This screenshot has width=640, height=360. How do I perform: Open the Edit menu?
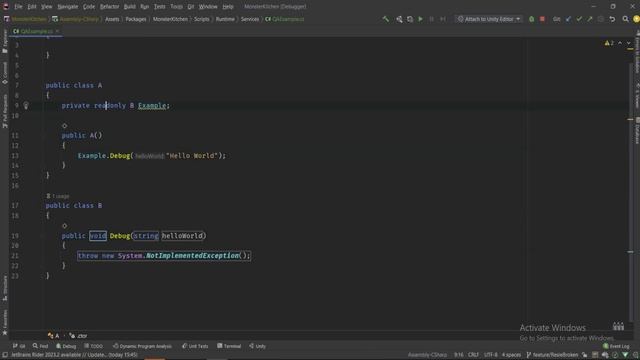[32, 7]
